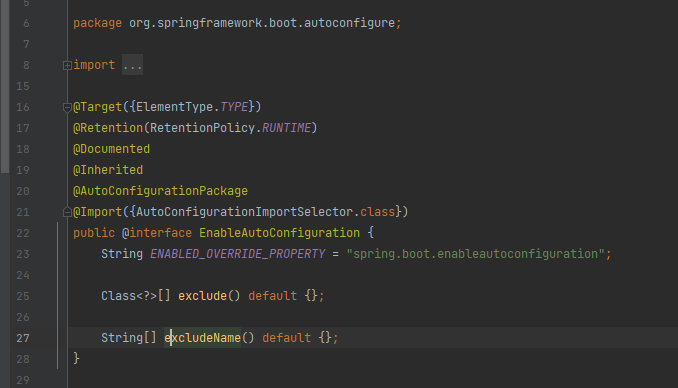Collapse the annotation block at @Target line
This screenshot has height=388, width=678.
click(67, 107)
